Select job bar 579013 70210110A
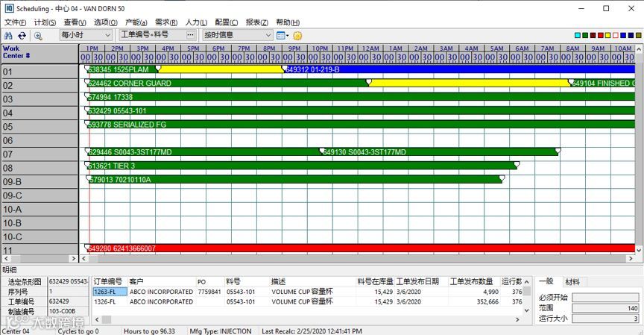644x335 pixels. (295, 180)
